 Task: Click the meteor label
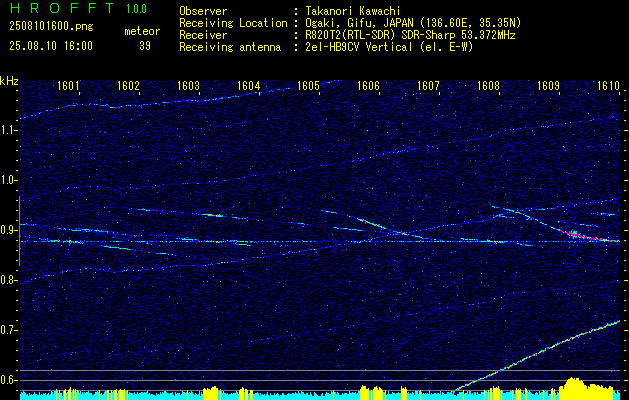click(x=142, y=31)
